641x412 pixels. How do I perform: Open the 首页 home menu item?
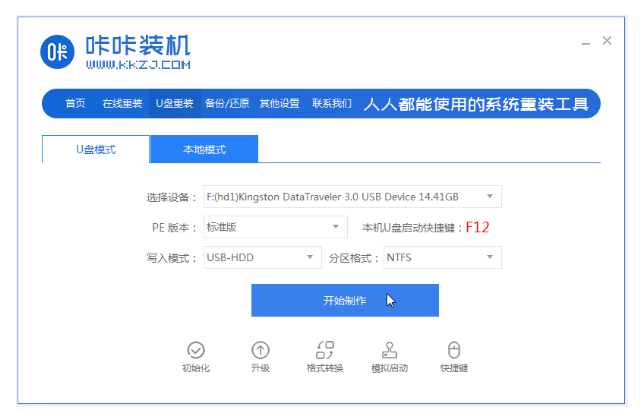(x=75, y=103)
